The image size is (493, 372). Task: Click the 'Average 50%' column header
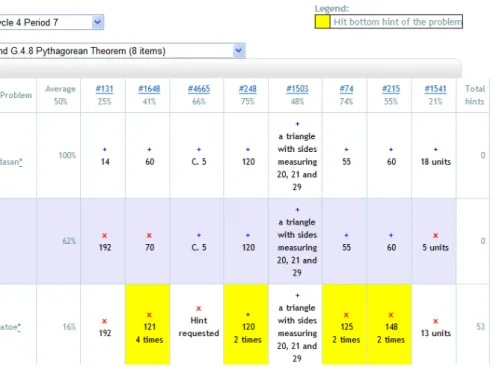pos(60,95)
